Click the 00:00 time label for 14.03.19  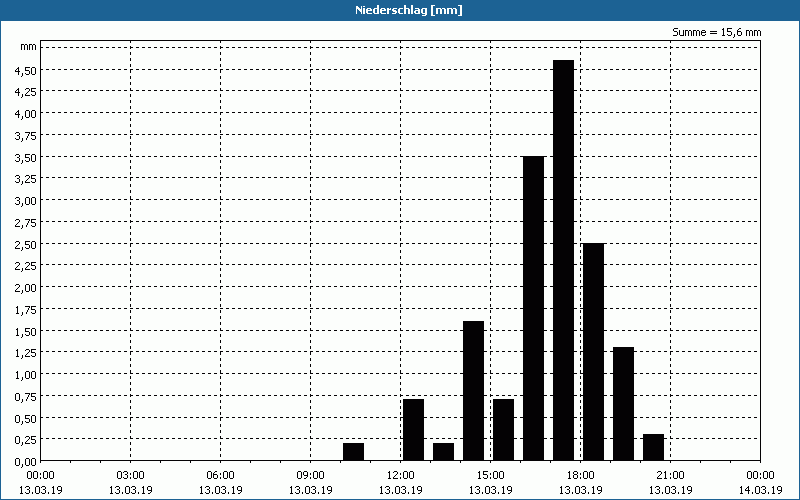click(760, 476)
